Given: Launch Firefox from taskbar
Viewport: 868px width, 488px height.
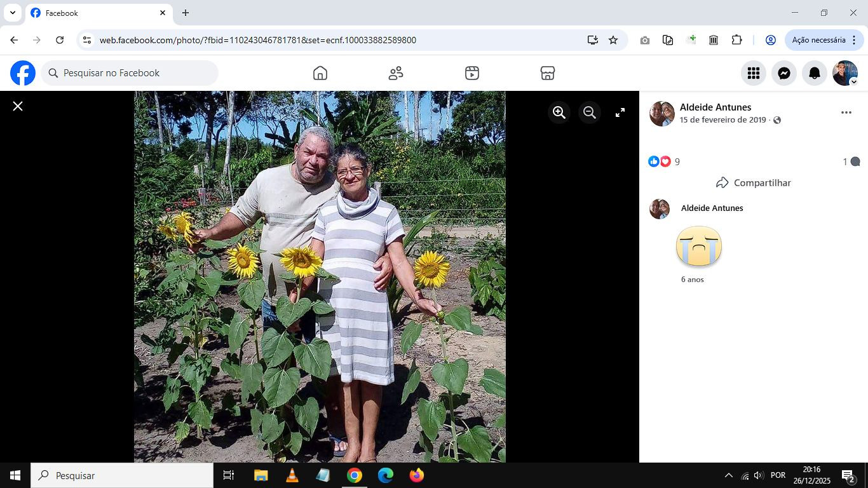Looking at the screenshot, I should (x=417, y=475).
